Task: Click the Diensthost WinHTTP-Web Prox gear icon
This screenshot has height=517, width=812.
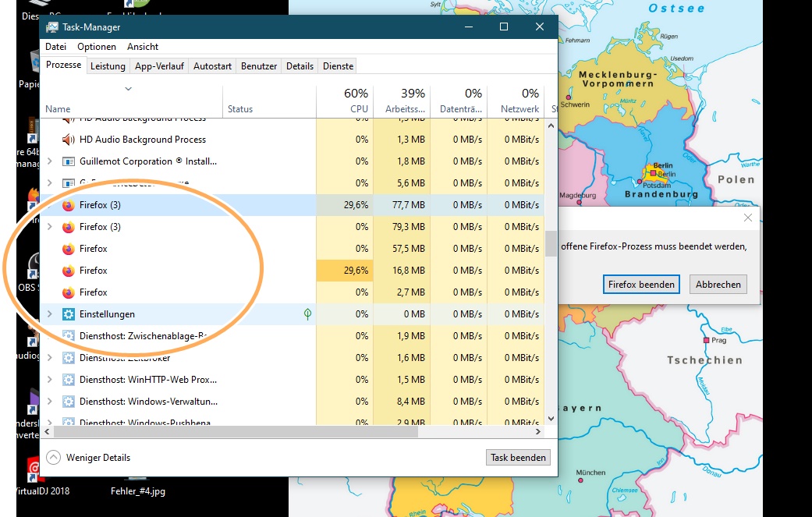Action: coord(69,380)
